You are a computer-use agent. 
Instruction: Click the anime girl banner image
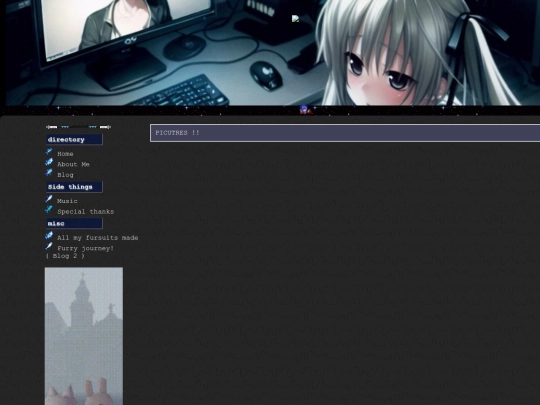273,52
